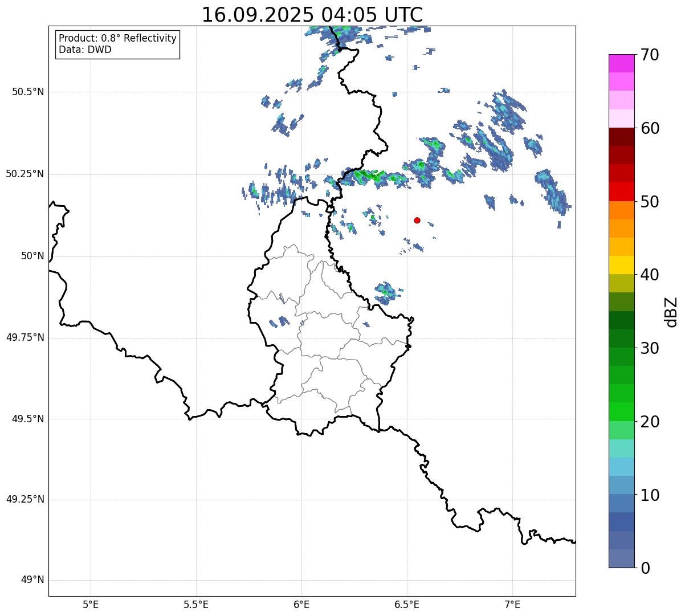Click the 50.5°N latitude label
The width and height of the screenshot is (685, 616).
pyautogui.click(x=28, y=92)
